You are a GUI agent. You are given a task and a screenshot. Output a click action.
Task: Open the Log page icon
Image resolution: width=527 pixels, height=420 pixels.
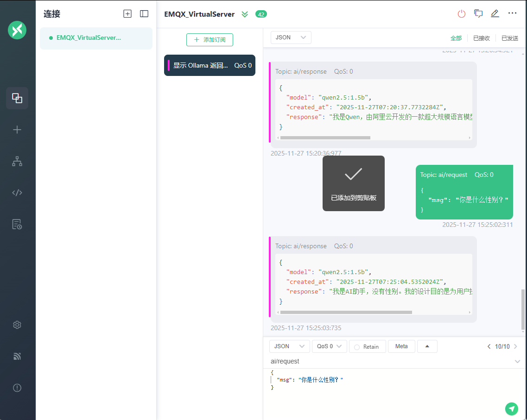point(17,224)
